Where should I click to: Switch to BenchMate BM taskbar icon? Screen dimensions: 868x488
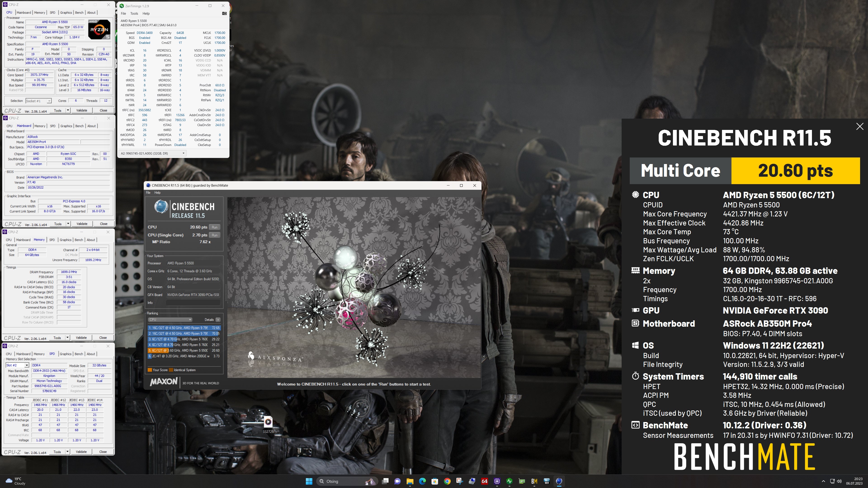pos(534,481)
